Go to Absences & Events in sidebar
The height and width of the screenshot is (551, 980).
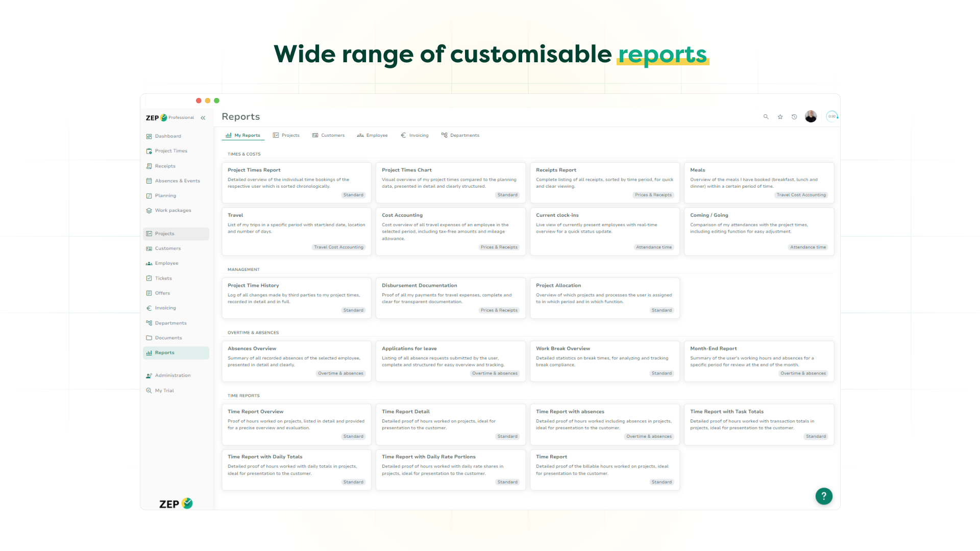tap(177, 181)
